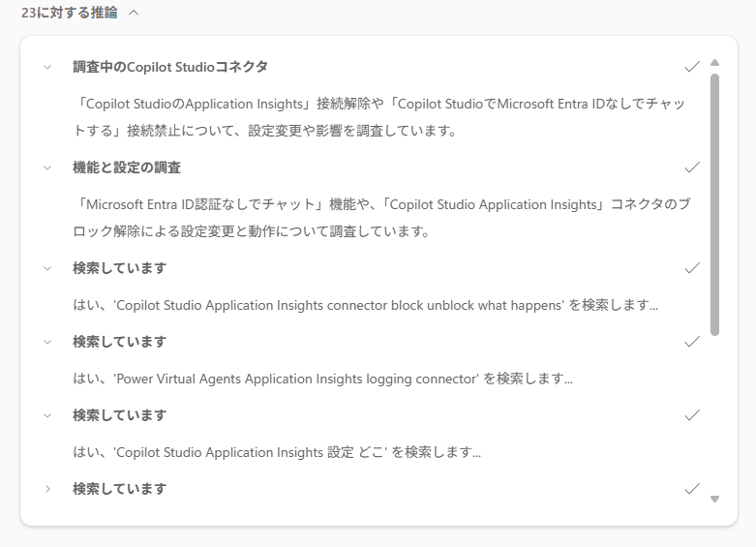This screenshot has height=547, width=756.
Task: Click checkmark beside 'connector block unblock' search step
Action: click(692, 268)
